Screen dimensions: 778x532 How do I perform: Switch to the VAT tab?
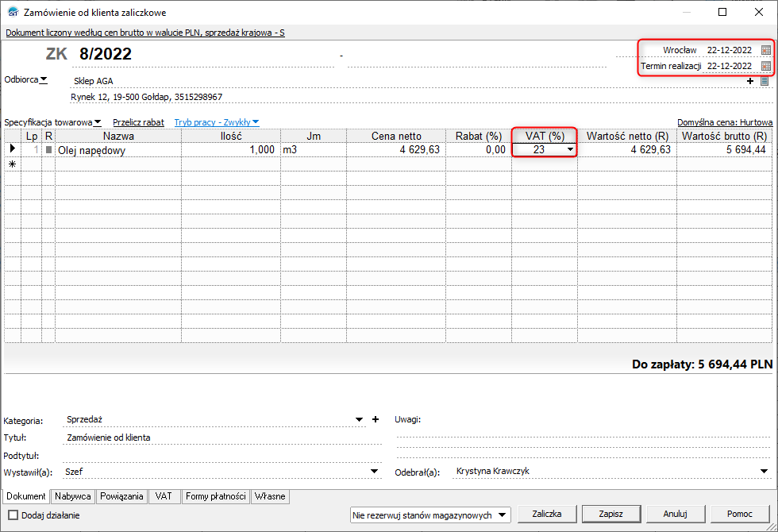(164, 496)
